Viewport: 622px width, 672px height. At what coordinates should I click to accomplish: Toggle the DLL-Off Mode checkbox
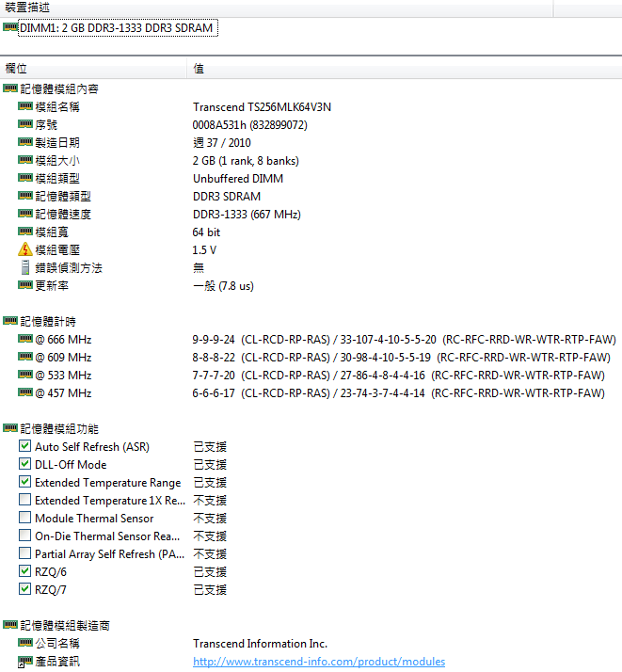[x=24, y=464]
